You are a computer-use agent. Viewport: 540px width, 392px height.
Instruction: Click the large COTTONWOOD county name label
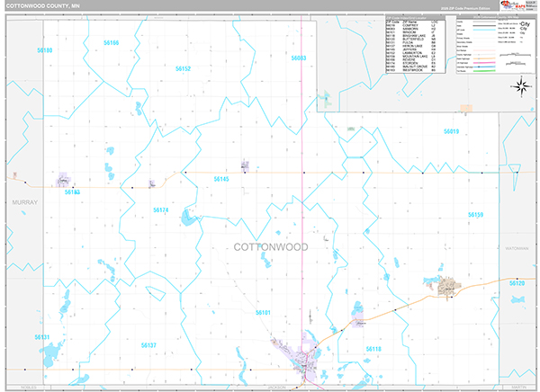270,246
